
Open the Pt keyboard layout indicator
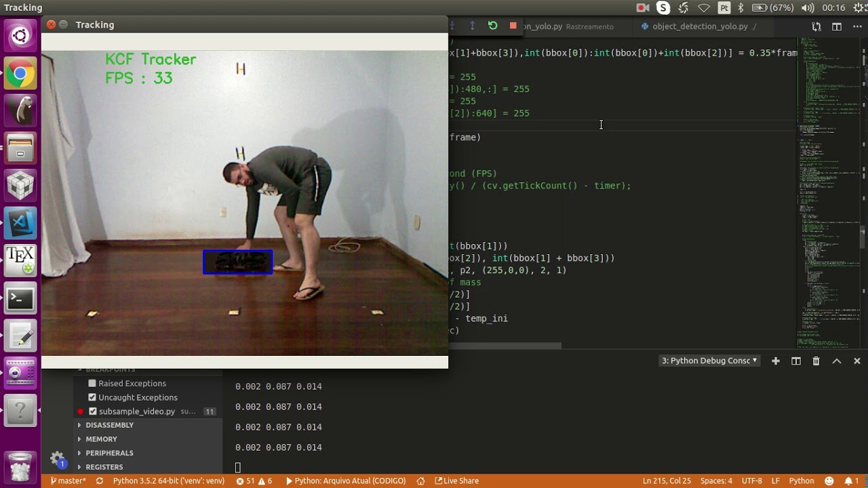(724, 8)
